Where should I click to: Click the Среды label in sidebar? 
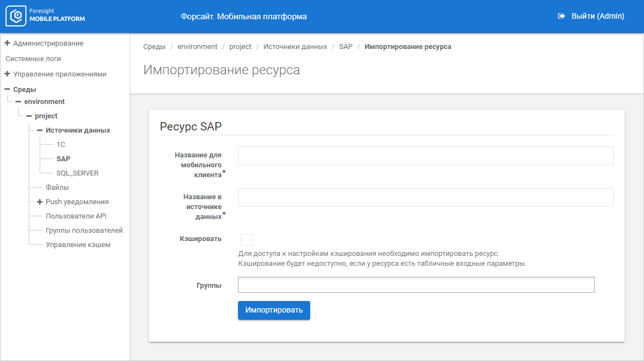pos(25,90)
